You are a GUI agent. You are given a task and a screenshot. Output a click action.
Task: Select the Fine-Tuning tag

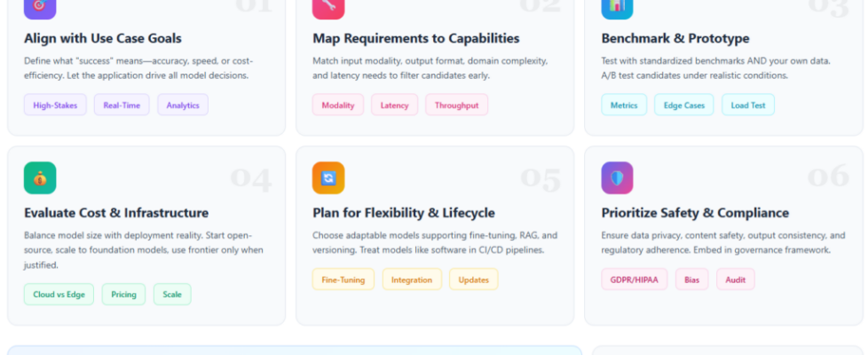coord(343,280)
